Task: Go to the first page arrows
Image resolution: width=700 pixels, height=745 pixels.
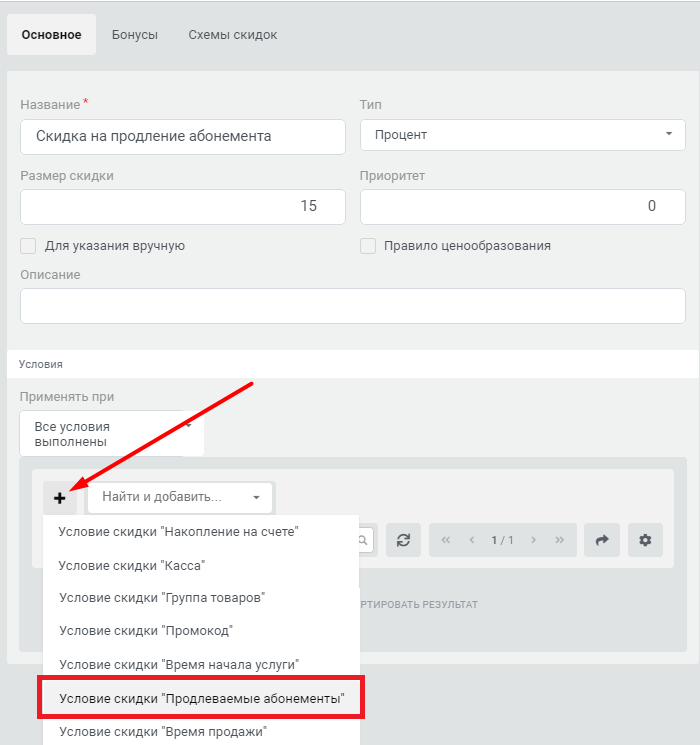Action: pos(446,540)
